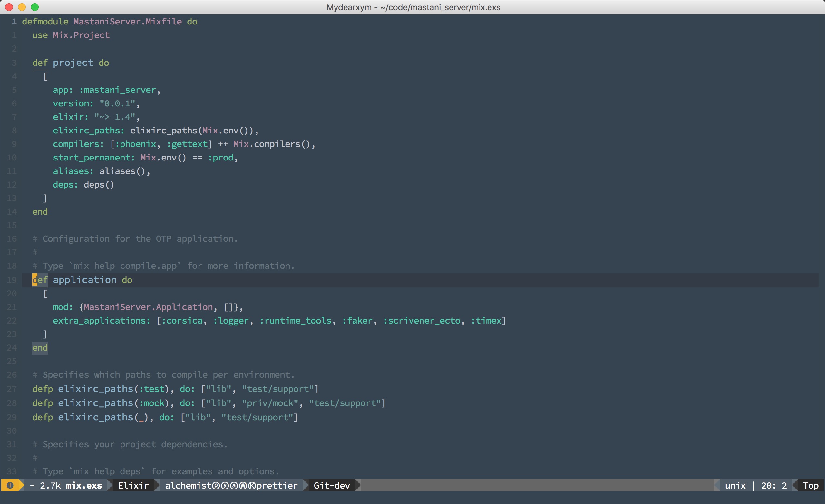The image size is (825, 504).
Task: Click the Top scroll position indicator
Action: (x=810, y=486)
